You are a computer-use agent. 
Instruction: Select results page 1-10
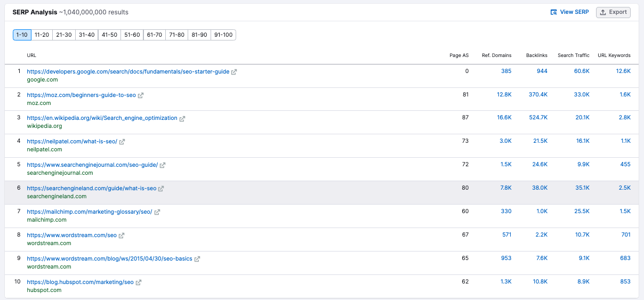pyautogui.click(x=22, y=35)
